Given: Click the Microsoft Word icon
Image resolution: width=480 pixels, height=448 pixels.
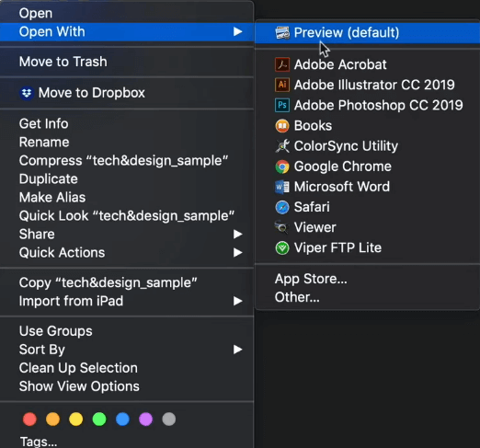Looking at the screenshot, I should 282,187.
